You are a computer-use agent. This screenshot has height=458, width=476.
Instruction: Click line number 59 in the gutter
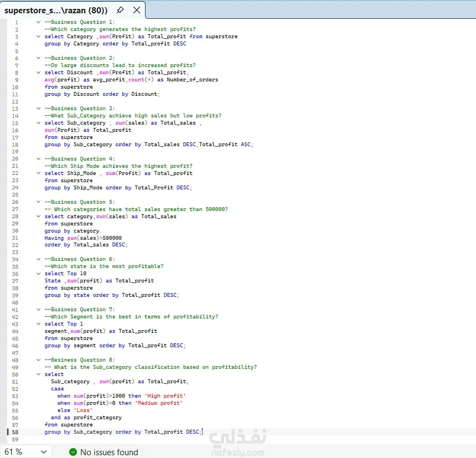(15, 440)
